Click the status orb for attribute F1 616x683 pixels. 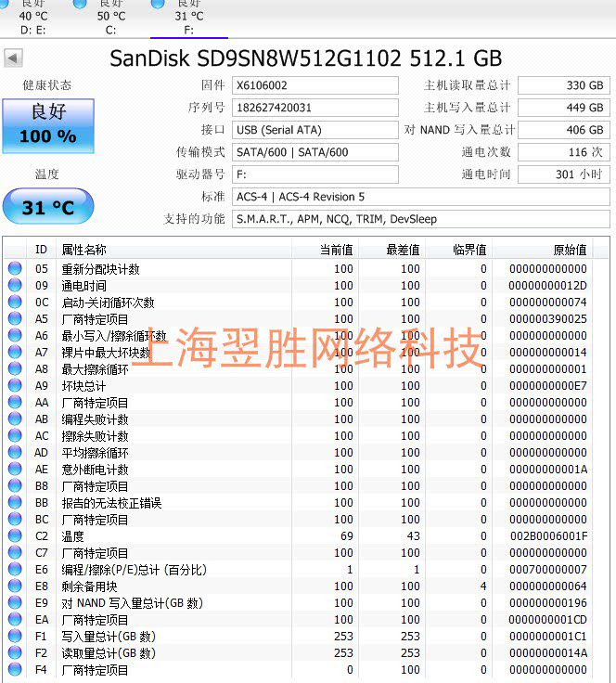(15, 636)
